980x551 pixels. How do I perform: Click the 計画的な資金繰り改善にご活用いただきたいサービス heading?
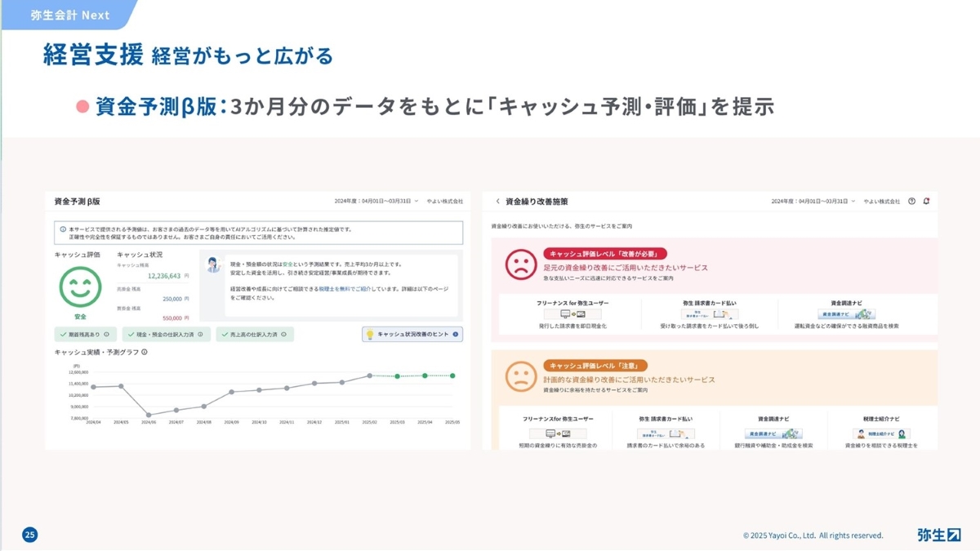(x=629, y=380)
